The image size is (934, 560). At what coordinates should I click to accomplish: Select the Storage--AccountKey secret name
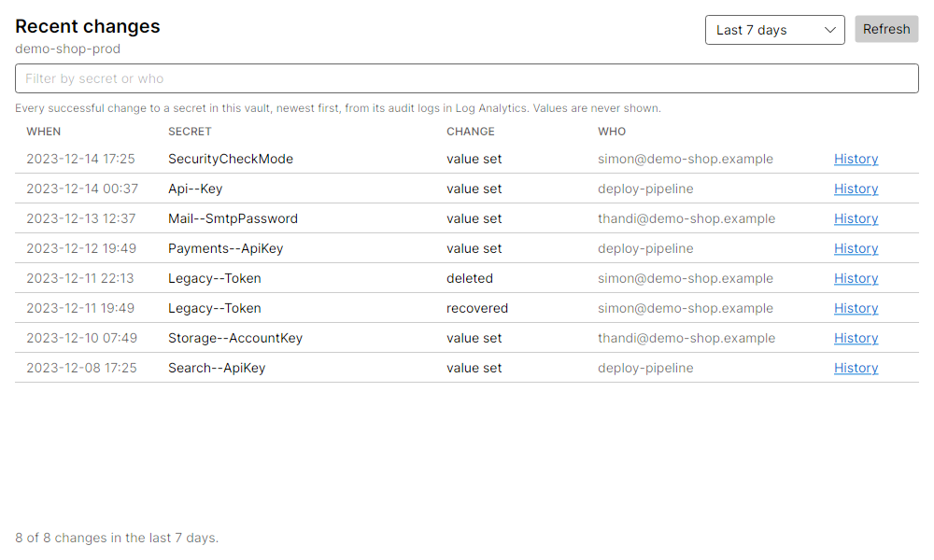coord(235,338)
